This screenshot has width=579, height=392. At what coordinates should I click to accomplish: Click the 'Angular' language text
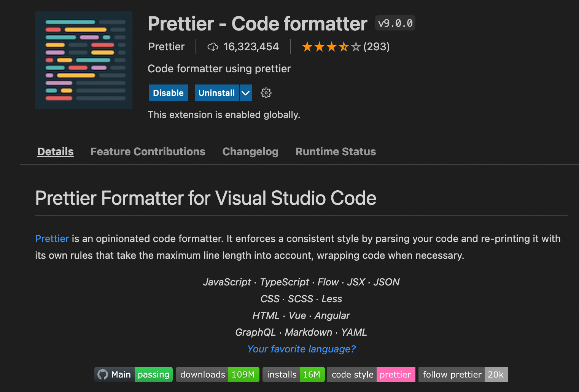[332, 316]
